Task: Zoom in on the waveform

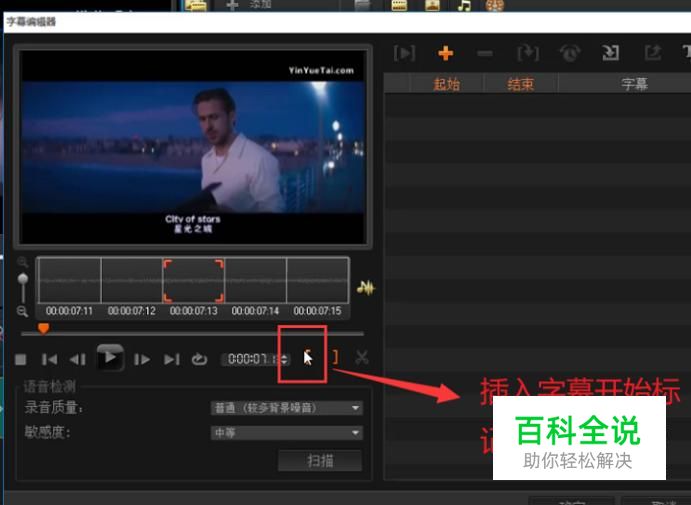Action: pyautogui.click(x=22, y=263)
